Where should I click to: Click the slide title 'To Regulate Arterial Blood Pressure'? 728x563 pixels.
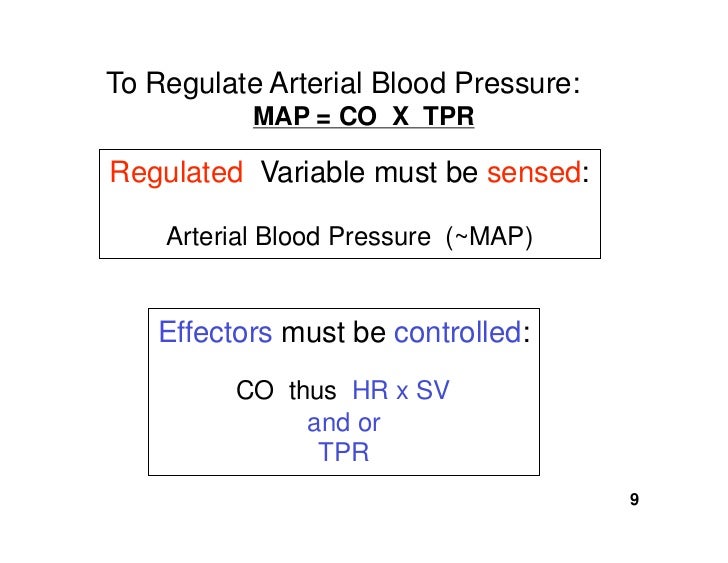pyautogui.click(x=343, y=84)
